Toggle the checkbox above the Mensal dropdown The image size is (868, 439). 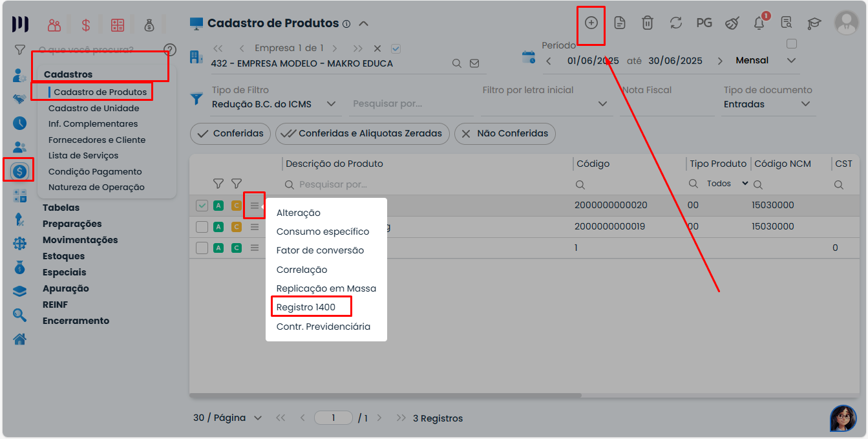[792, 44]
